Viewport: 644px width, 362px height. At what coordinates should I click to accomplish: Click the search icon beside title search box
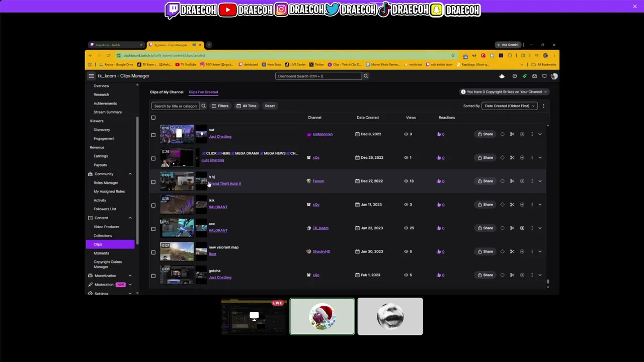click(203, 106)
